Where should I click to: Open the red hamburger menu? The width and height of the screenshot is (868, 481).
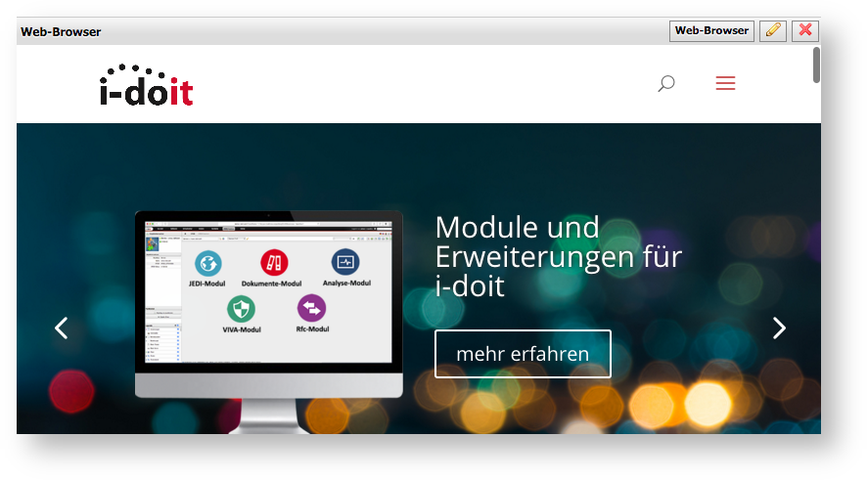(x=725, y=83)
